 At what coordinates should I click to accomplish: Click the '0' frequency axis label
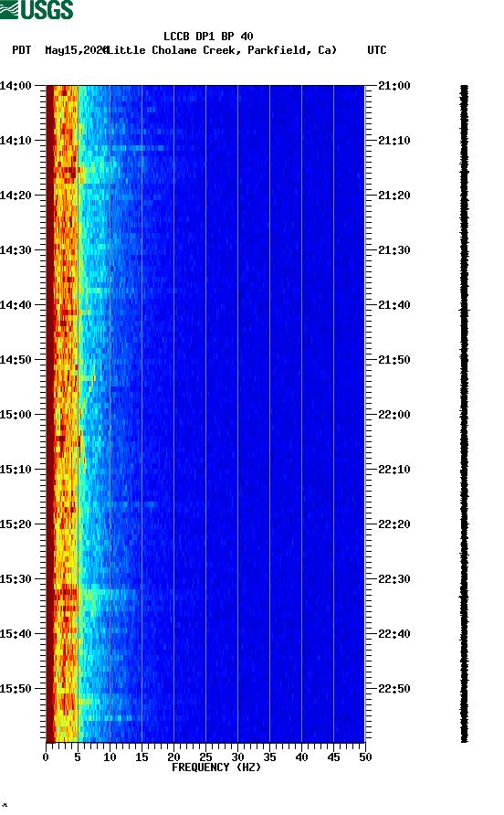46,757
